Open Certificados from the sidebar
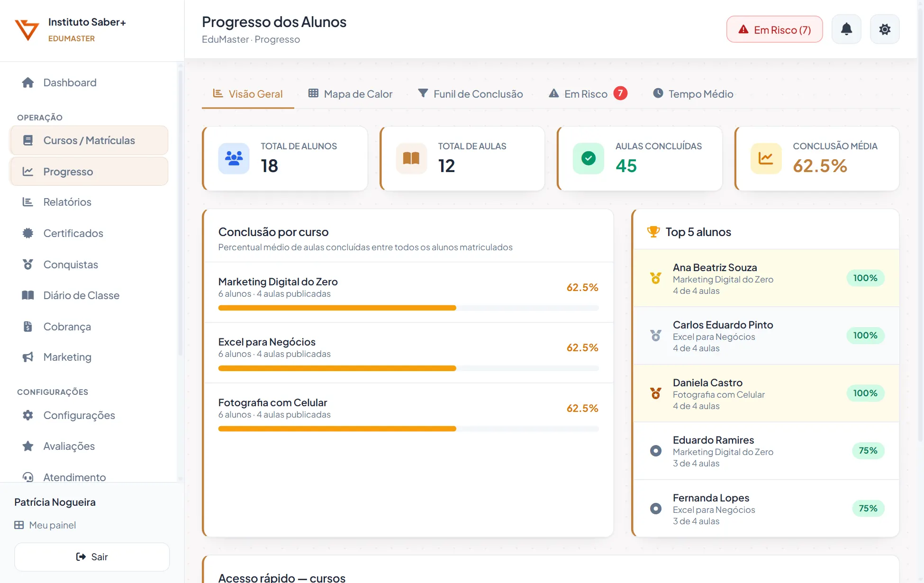The image size is (924, 583). 89,233
